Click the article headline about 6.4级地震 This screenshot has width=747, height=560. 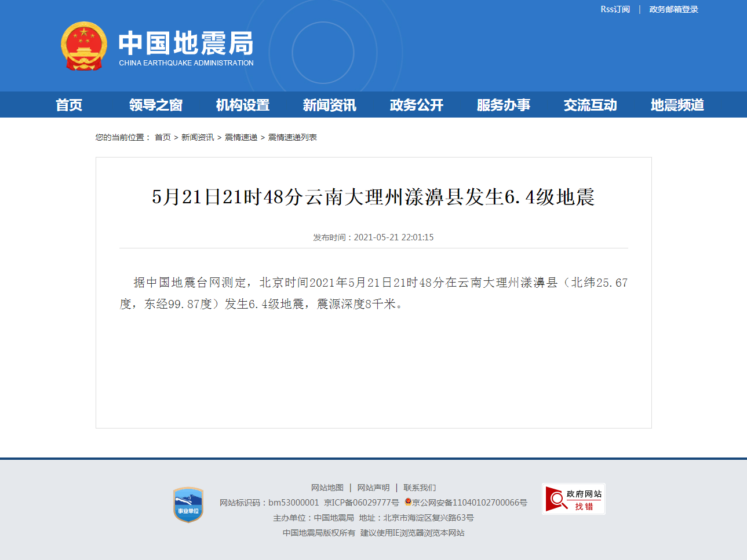(373, 197)
